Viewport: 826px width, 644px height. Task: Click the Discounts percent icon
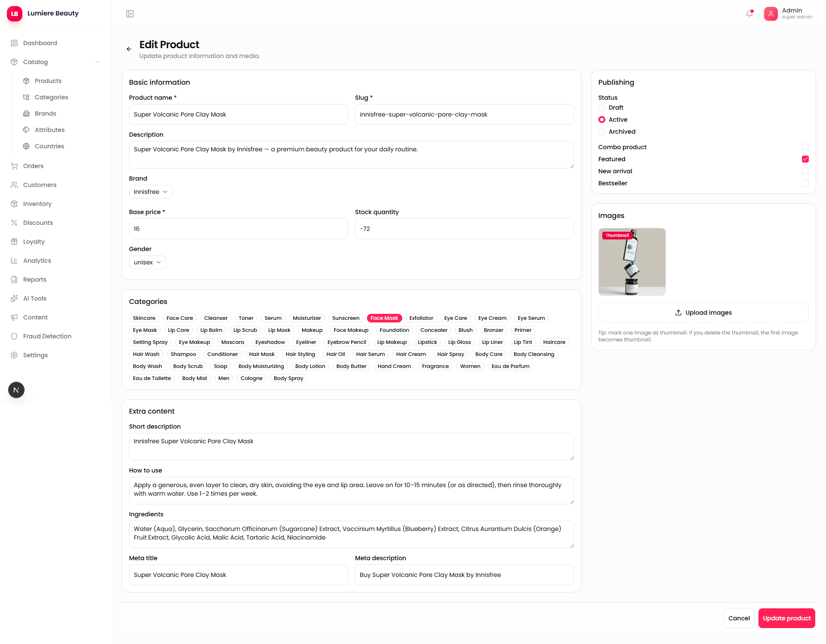[14, 223]
